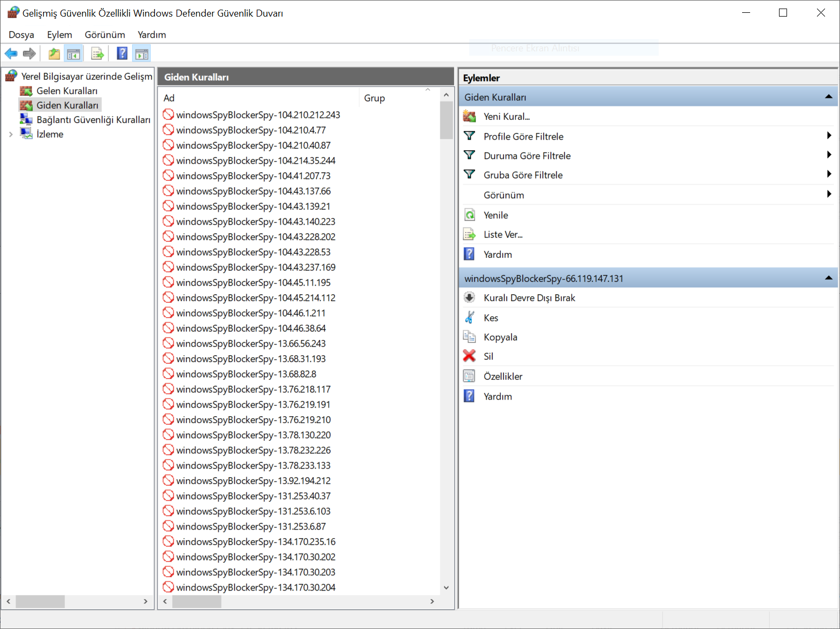
Task: Click the up-one-level folder toolbar icon
Action: (54, 53)
